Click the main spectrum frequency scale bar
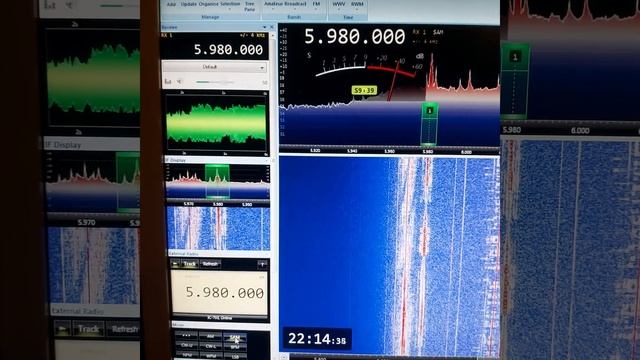 (389, 151)
